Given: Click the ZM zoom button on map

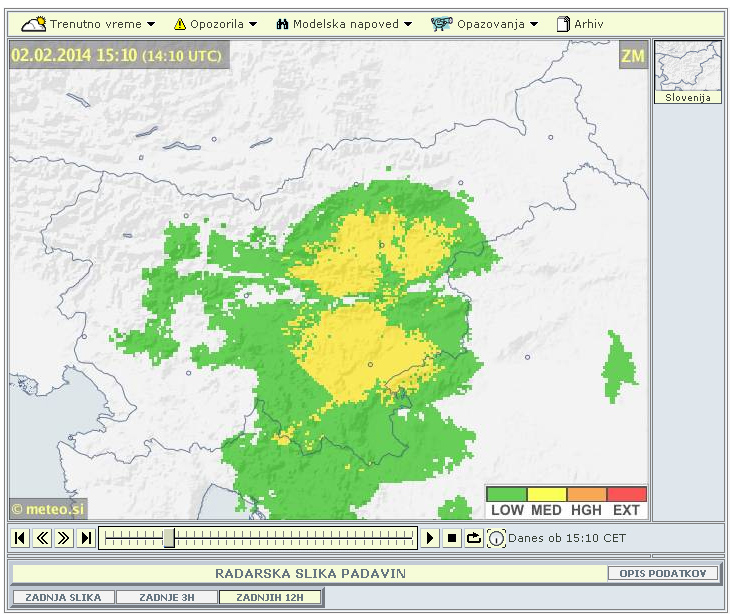Looking at the screenshot, I should coord(632,56).
